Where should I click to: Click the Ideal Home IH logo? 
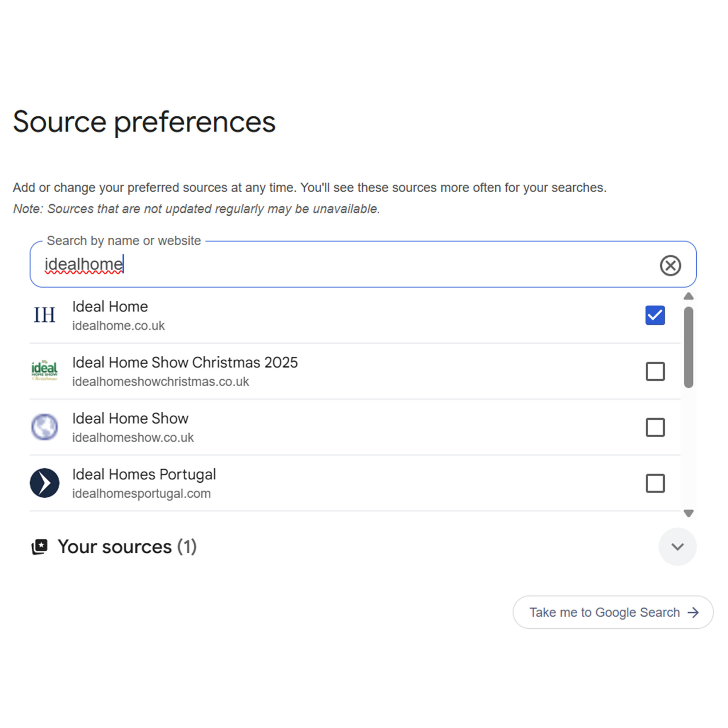(44, 315)
